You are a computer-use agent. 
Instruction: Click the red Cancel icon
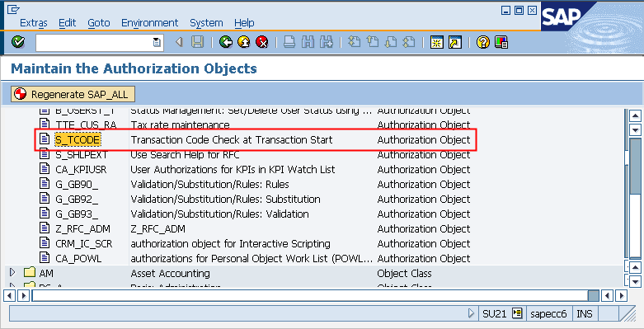click(262, 42)
